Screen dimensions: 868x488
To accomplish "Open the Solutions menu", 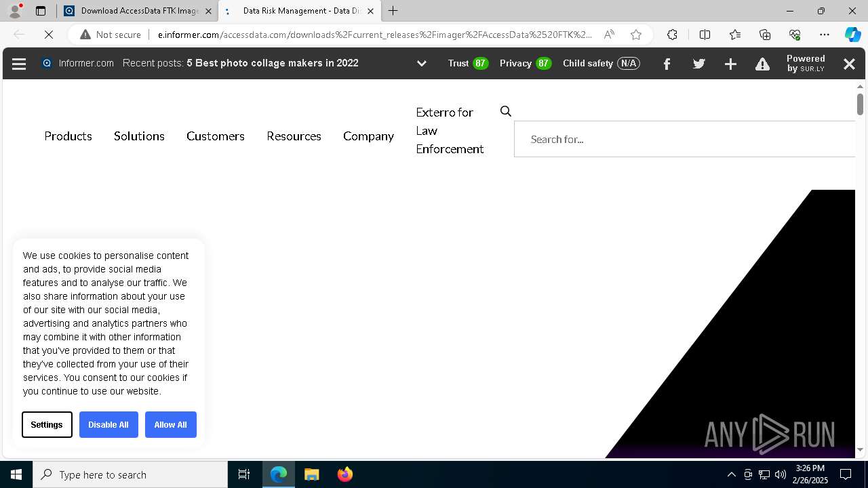I will 139,136.
